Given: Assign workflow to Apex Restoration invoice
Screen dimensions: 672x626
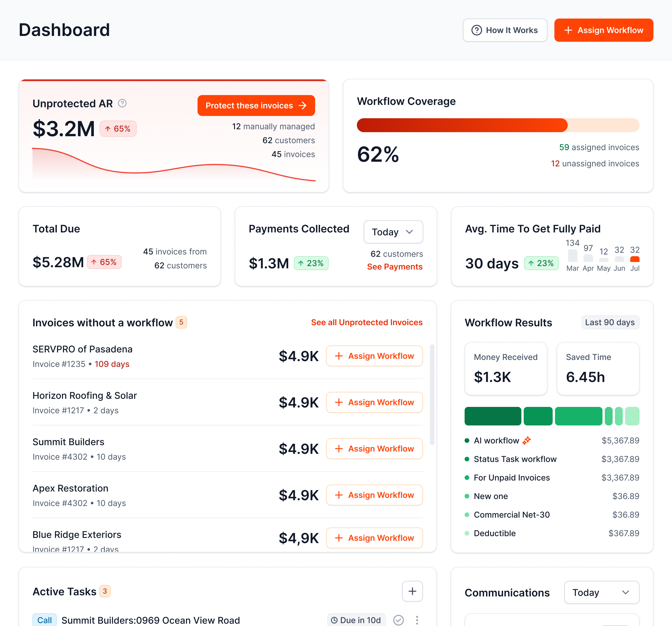Looking at the screenshot, I should point(374,495).
